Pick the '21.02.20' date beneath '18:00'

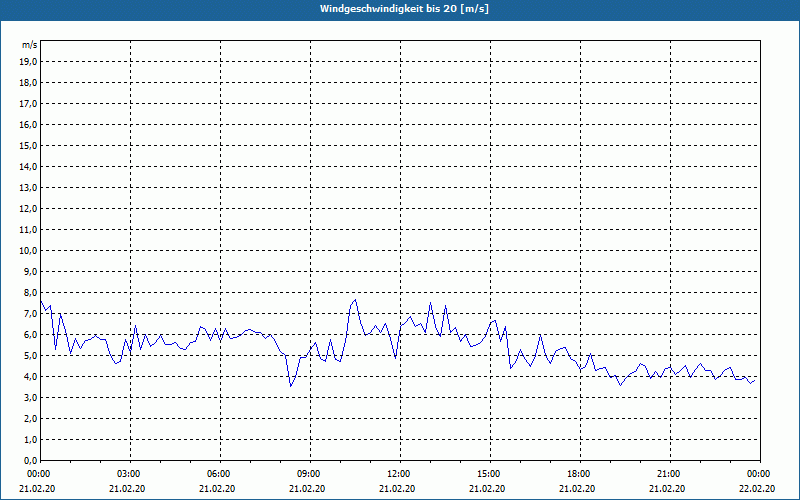click(x=577, y=489)
